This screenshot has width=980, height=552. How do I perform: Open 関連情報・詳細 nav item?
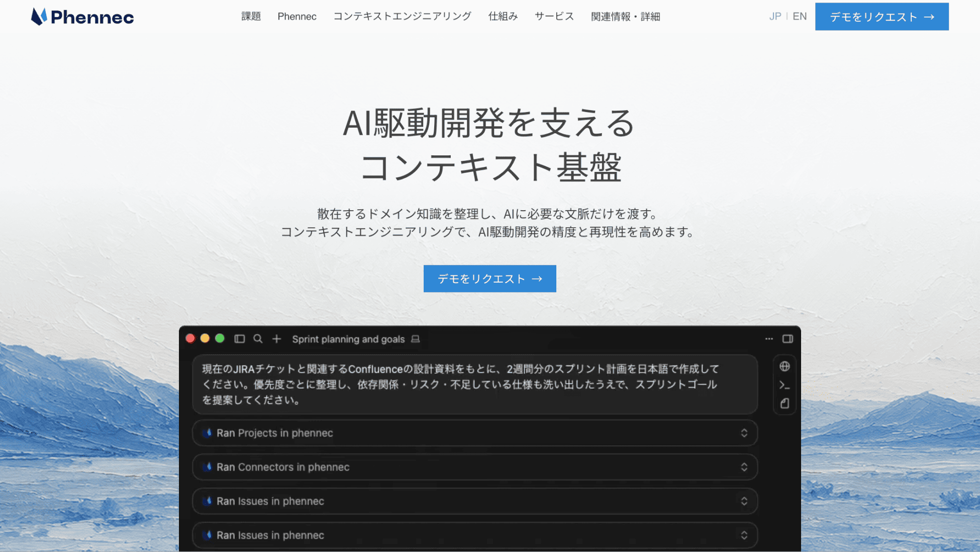[625, 17]
